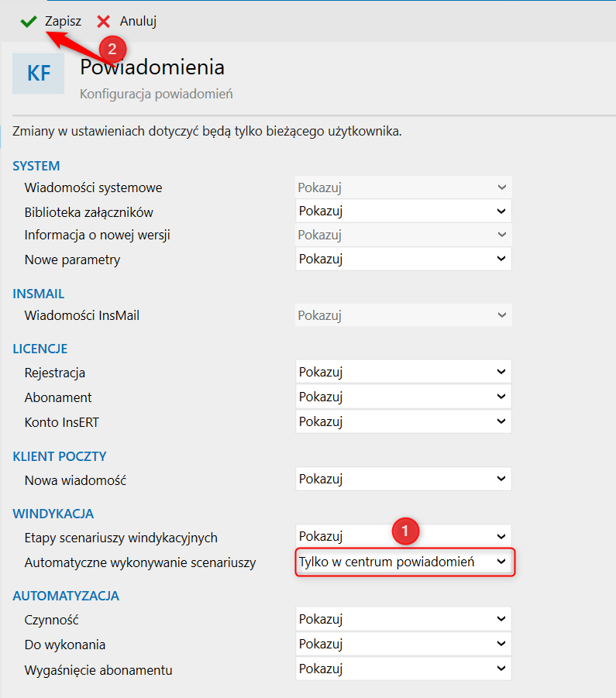Viewport: 616px width, 698px height.
Task: Expand the Czynność notification dropdown
Action: coord(403,619)
